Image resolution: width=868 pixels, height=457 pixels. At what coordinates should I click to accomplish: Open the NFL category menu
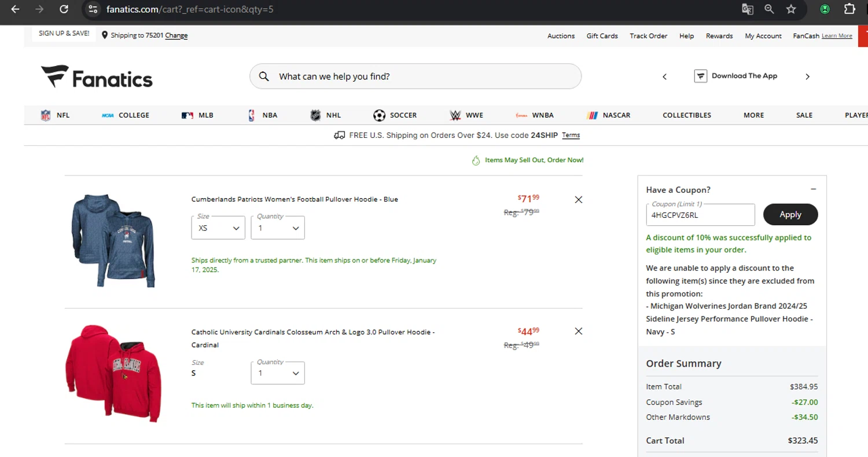(56, 115)
